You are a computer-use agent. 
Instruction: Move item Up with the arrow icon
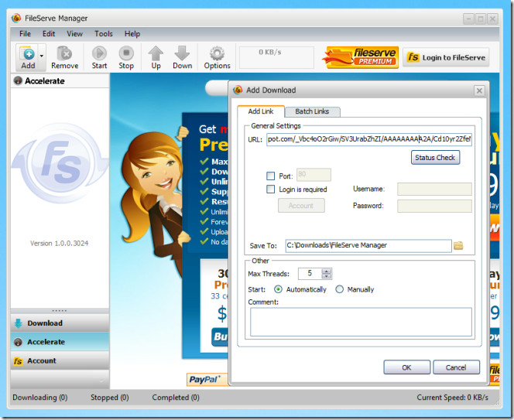(156, 57)
